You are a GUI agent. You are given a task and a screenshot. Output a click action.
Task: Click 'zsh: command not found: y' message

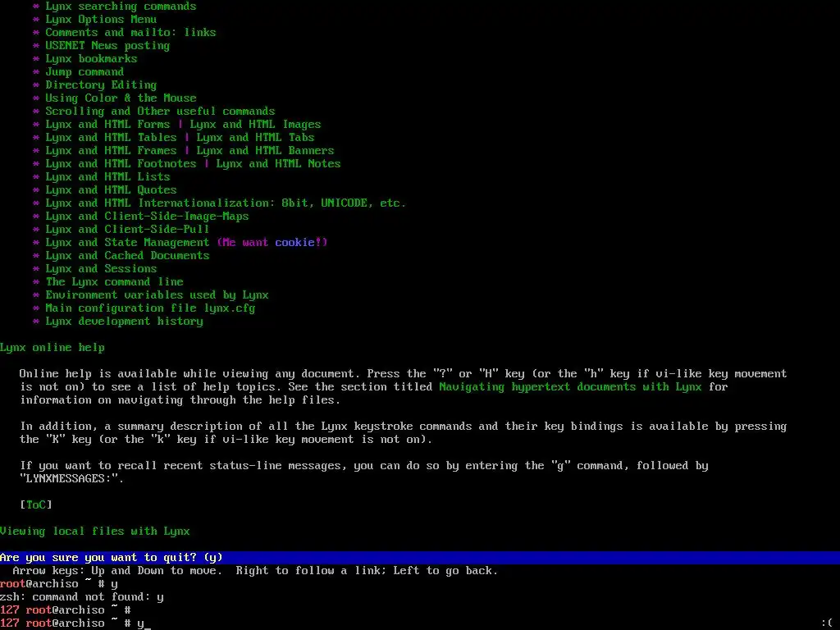tap(81, 597)
